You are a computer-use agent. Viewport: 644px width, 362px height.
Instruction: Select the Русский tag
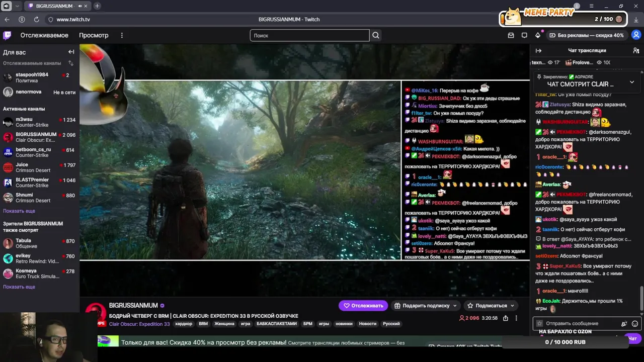coord(391,324)
